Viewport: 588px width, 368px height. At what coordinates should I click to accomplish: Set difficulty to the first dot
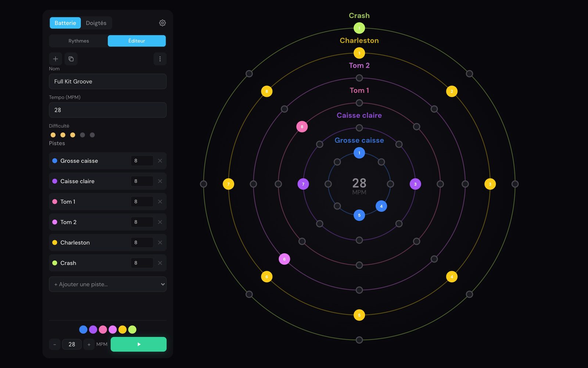click(x=53, y=135)
